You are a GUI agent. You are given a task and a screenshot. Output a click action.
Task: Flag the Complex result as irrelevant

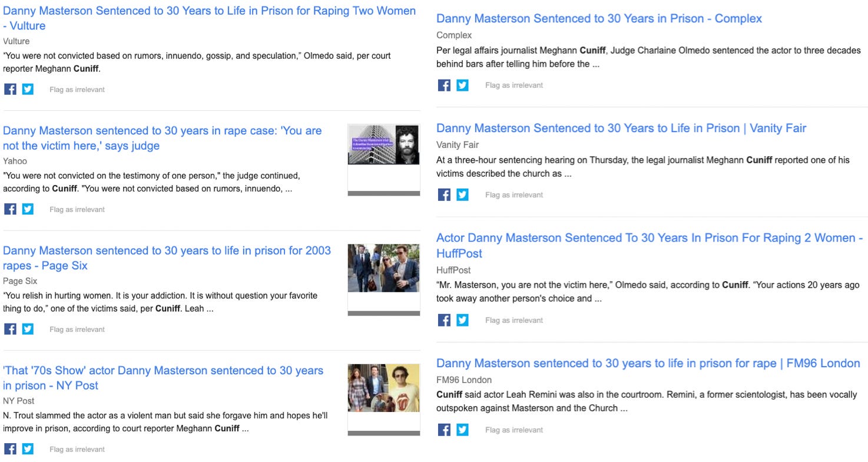(x=514, y=85)
